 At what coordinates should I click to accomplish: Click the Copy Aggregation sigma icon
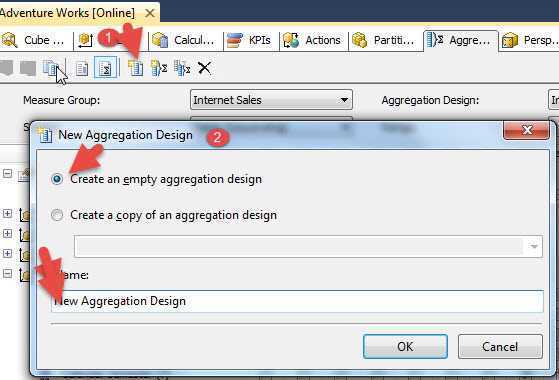coord(182,68)
